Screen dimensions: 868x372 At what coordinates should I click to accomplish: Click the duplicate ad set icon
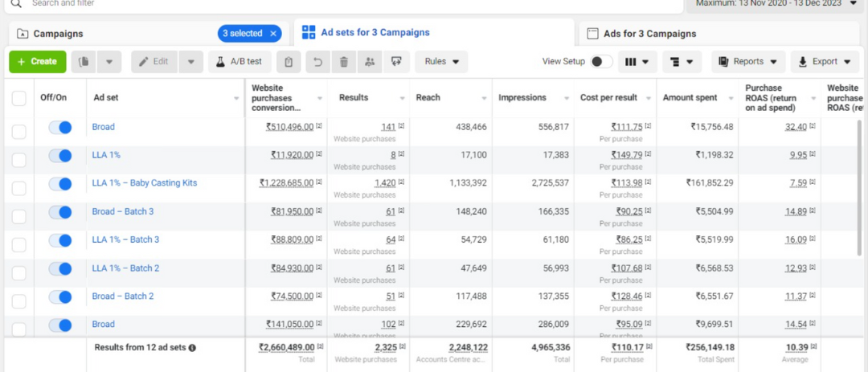click(x=84, y=62)
